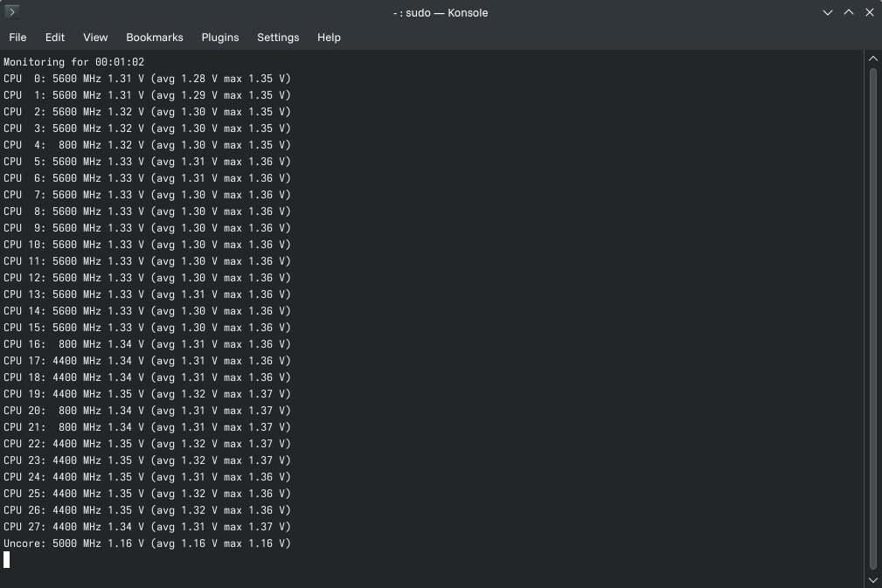Screen dimensions: 882x588
Task: Click the CPU 23 row
Action: pyautogui.click(x=147, y=460)
